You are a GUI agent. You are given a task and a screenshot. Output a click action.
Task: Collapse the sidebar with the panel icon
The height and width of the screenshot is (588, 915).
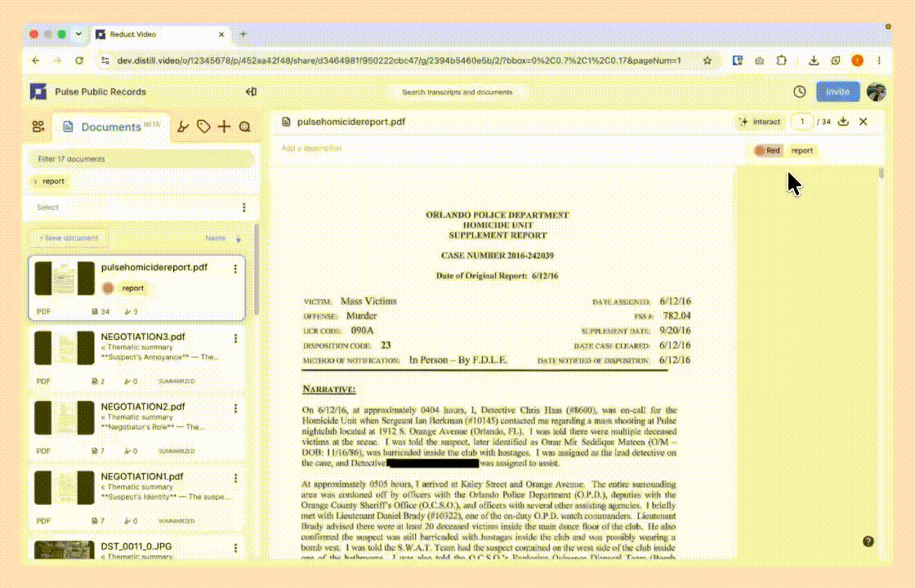(252, 91)
